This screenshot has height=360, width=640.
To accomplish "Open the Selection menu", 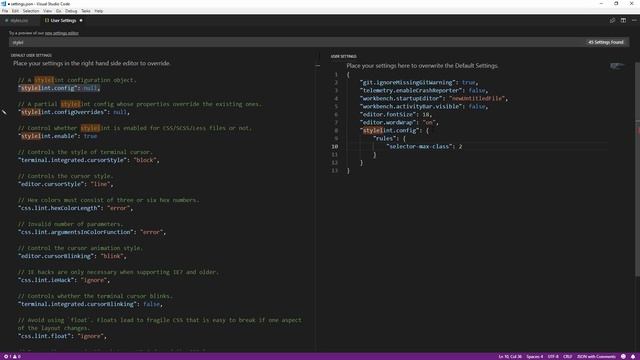I will pyautogui.click(x=31, y=11).
